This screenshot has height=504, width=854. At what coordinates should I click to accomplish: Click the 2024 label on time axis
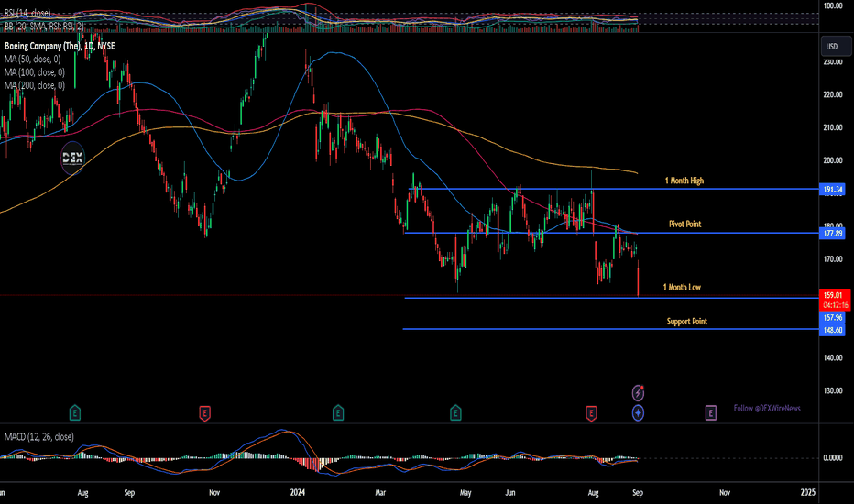pos(298,493)
